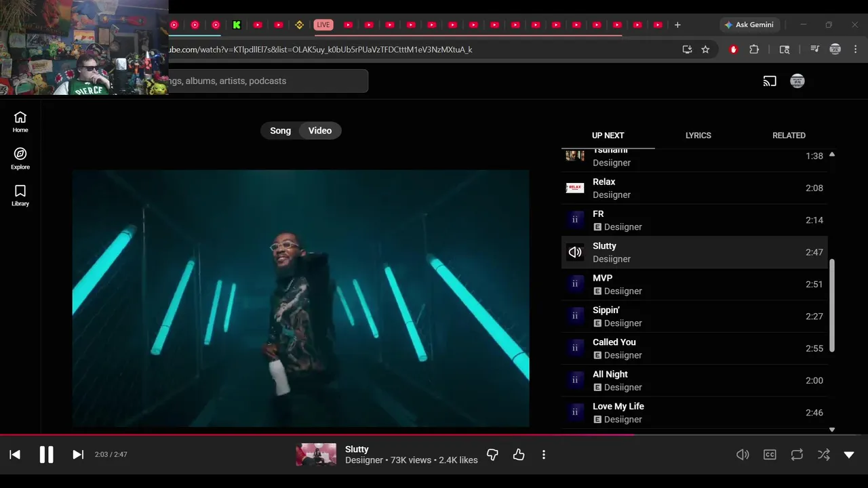Open Home in the sidebar
The height and width of the screenshot is (488, 868).
[x=20, y=122]
